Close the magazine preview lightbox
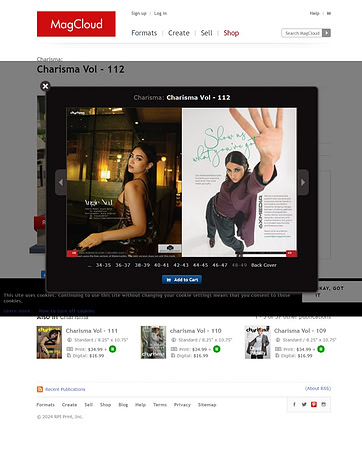The width and height of the screenshot is (362, 450). (x=45, y=86)
